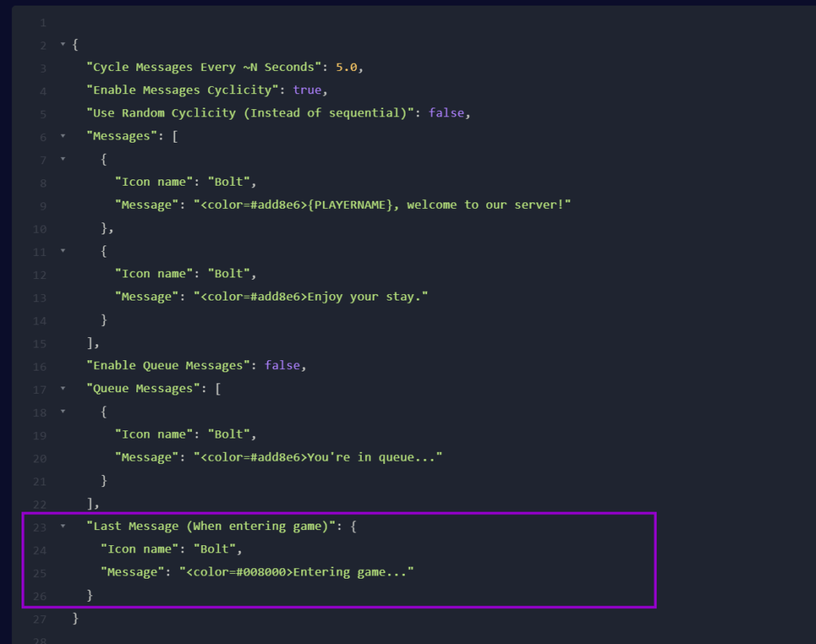This screenshot has height=644, width=816.
Task: Click the "Enjoy your stay." message string
Action: [311, 296]
